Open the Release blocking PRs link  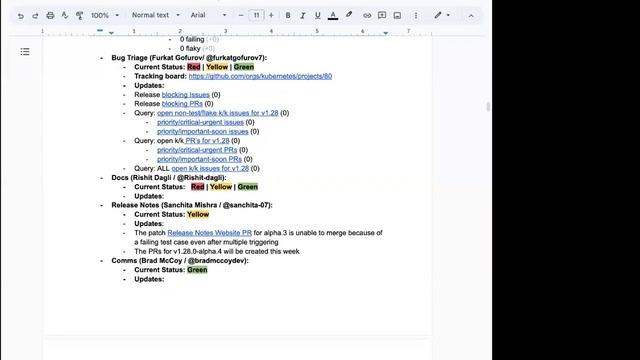[x=182, y=104]
